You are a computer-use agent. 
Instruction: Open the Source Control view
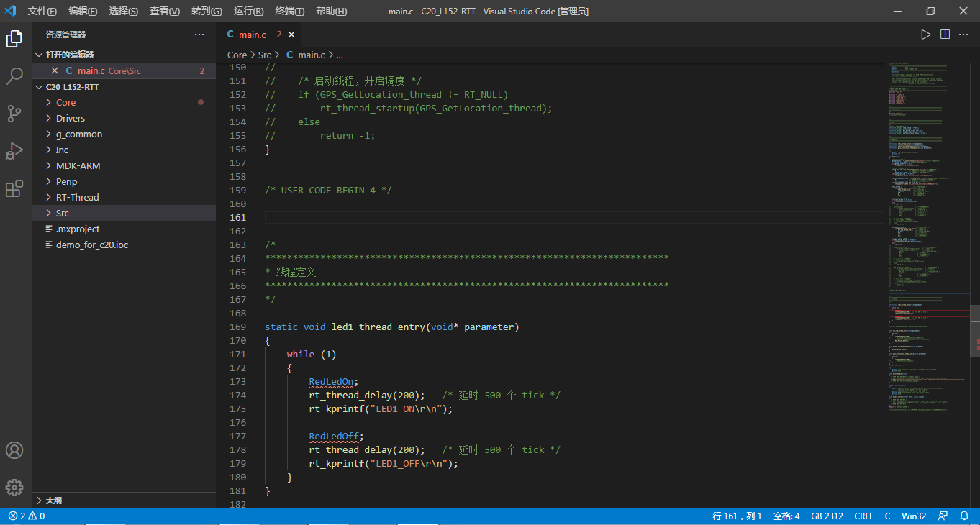click(x=14, y=114)
